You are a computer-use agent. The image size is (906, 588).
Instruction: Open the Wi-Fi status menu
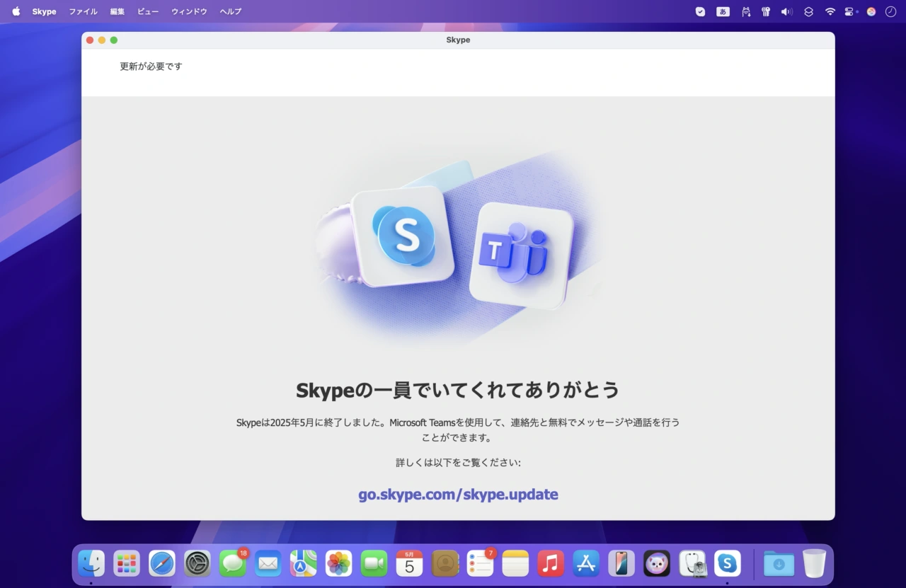[x=830, y=11]
